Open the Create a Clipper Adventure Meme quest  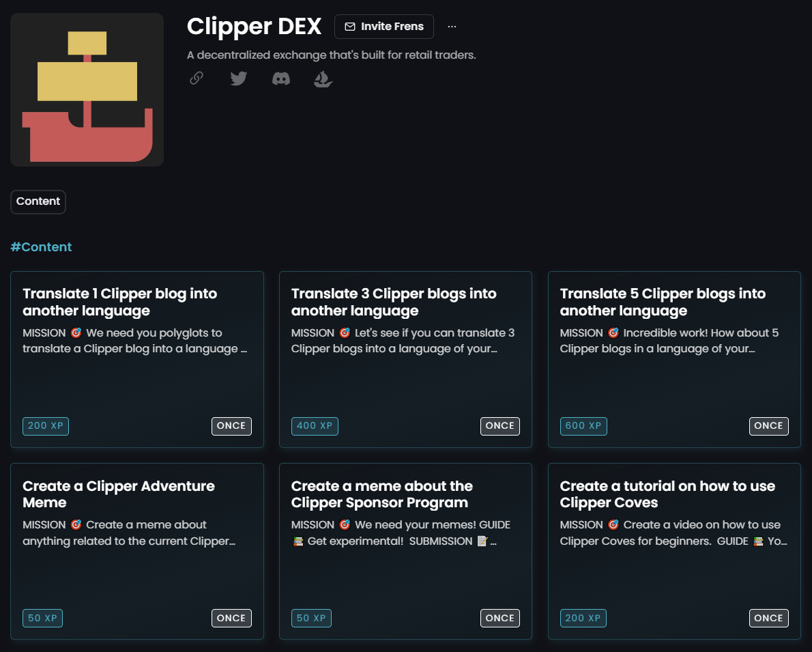coord(136,551)
